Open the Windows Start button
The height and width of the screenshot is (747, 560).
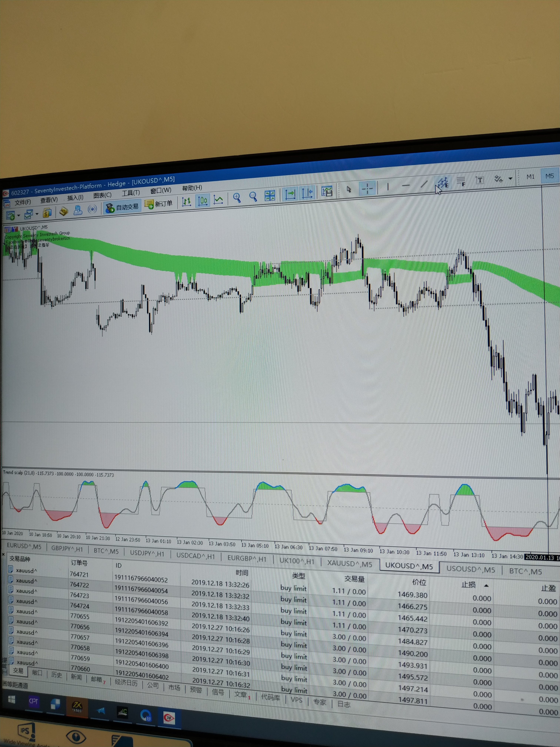click(11, 699)
